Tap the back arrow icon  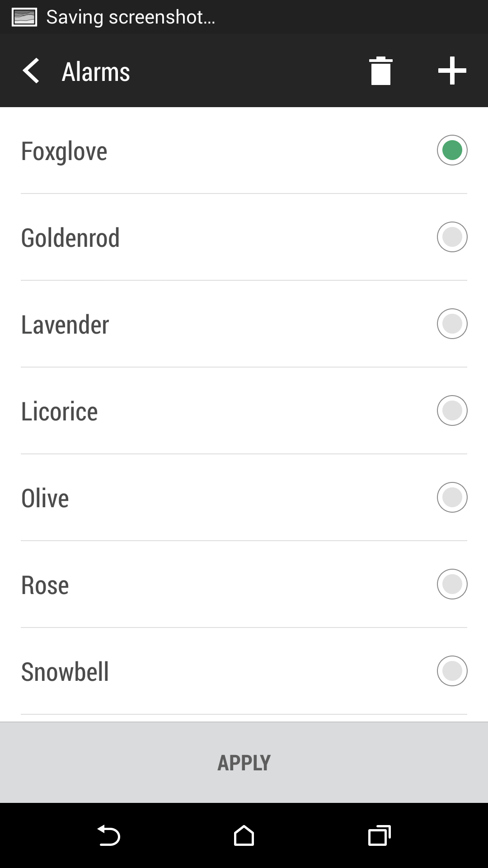click(x=31, y=71)
